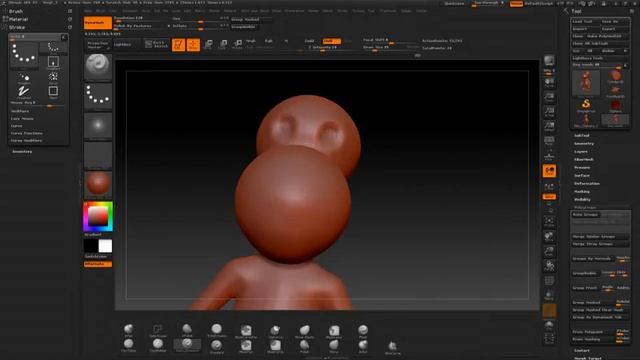Toggle Edit mode button
The width and height of the screenshot is (640, 360).
point(178,44)
